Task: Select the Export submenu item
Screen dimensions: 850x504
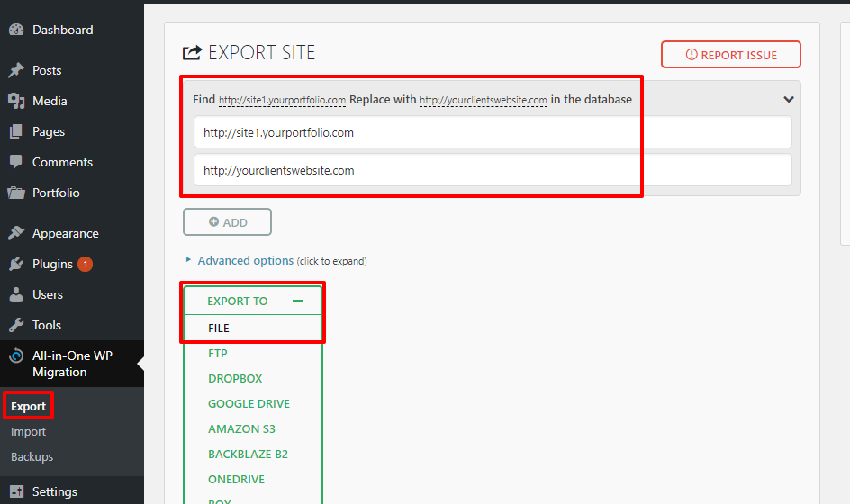Action: (x=28, y=406)
